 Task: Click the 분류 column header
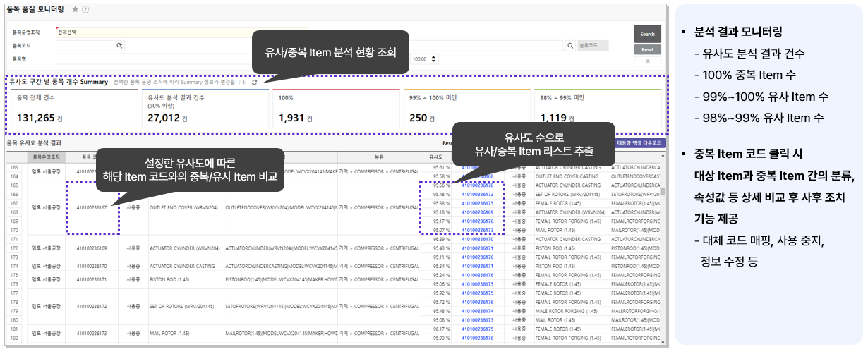point(379,157)
